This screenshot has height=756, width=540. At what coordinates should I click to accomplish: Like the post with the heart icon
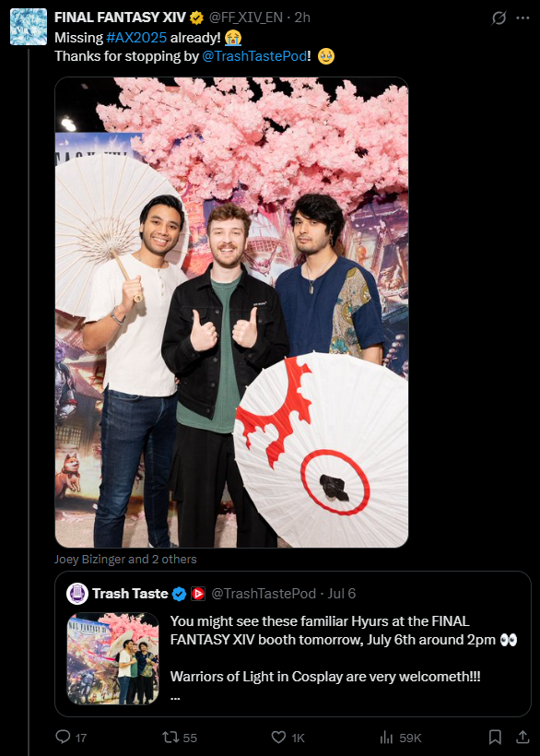coord(278,738)
